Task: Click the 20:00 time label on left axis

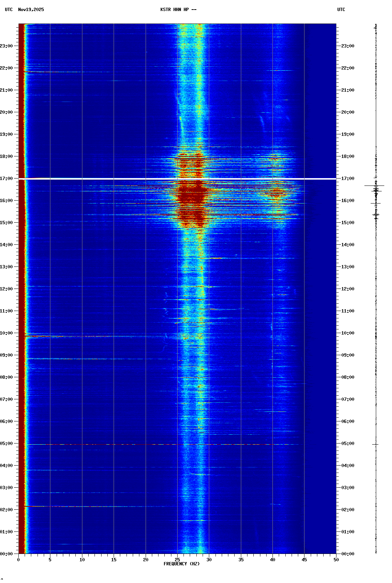Action: [6, 112]
